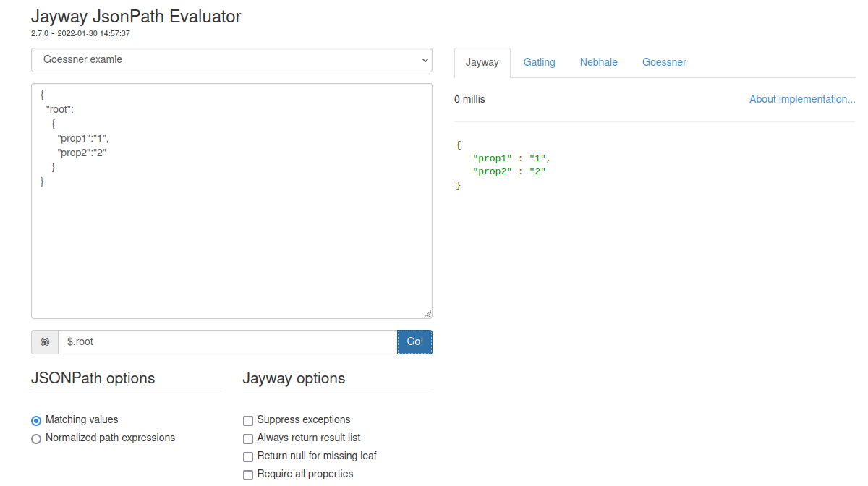Open the Goessner examle dropdown
The image size is (868, 486).
pos(231,60)
